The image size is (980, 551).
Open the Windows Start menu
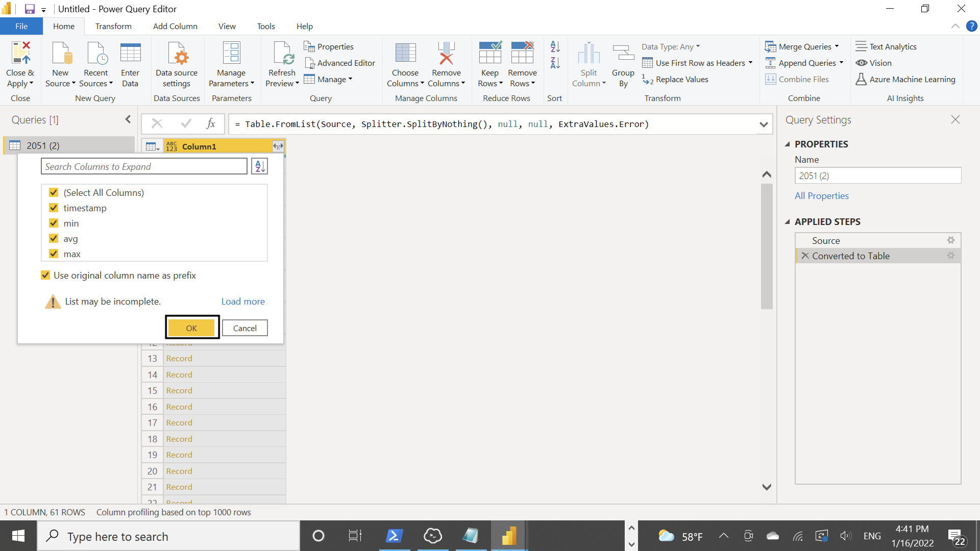(x=18, y=536)
